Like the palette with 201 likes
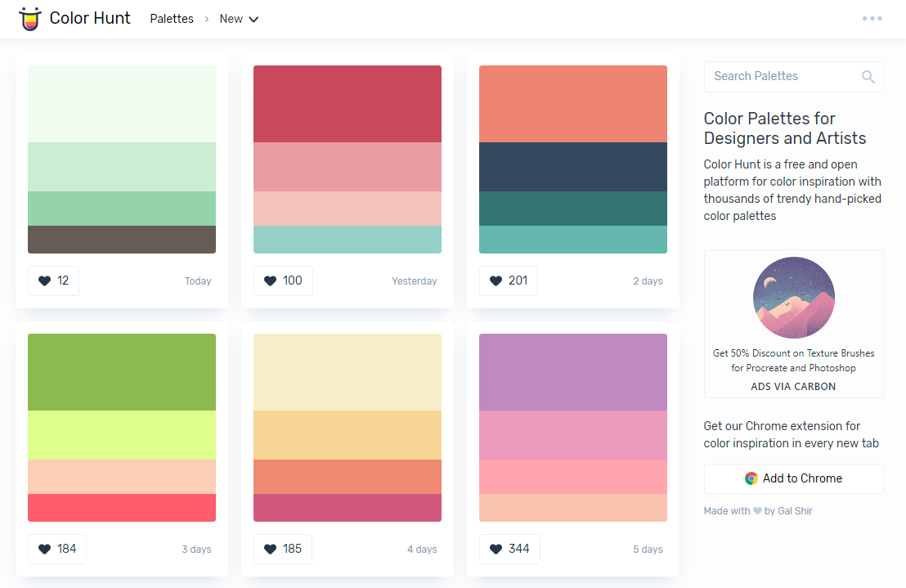 click(507, 281)
